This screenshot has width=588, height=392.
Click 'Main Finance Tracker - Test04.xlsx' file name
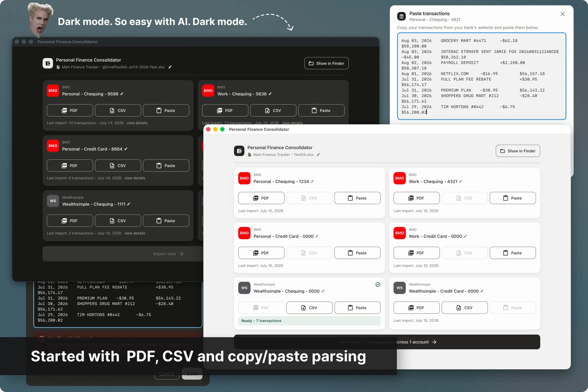pos(283,155)
